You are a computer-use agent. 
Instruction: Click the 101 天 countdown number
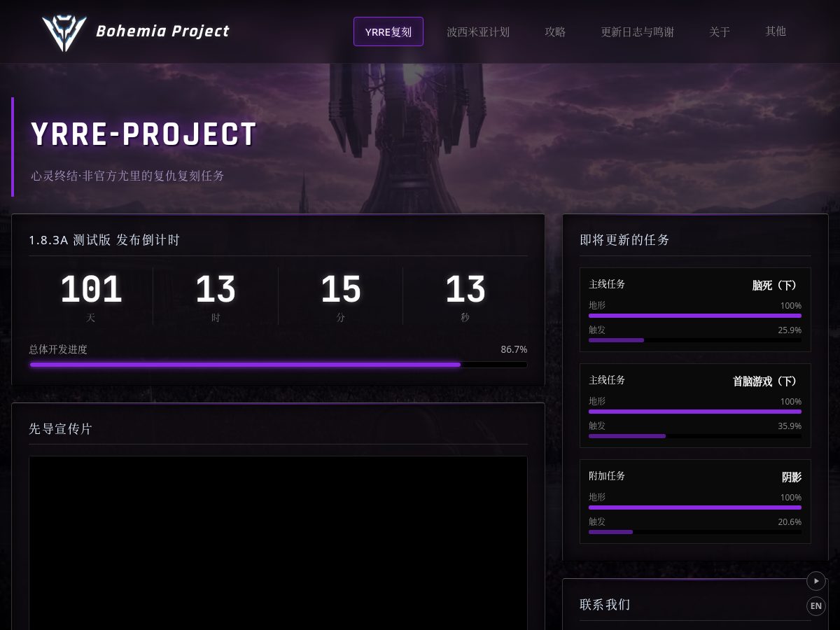click(x=91, y=289)
